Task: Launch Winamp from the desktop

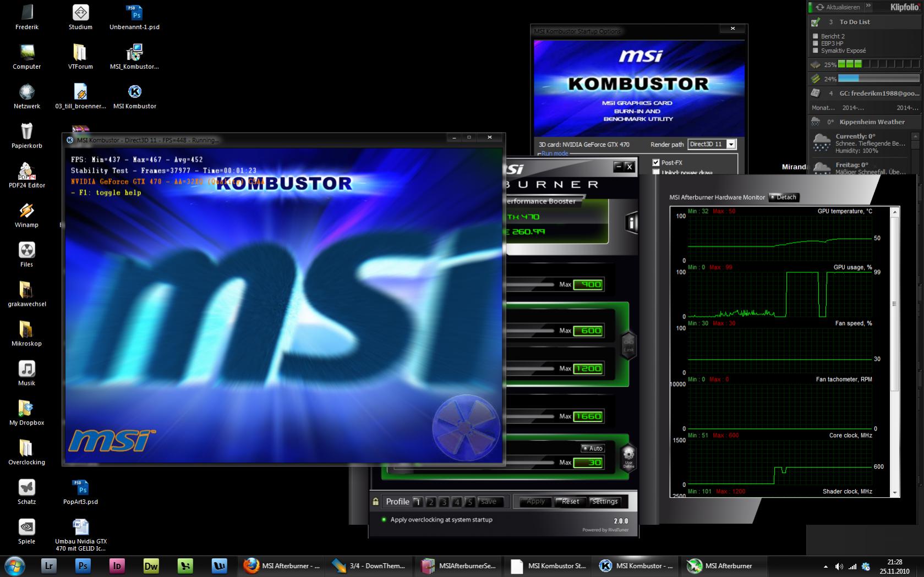Action: [26, 215]
